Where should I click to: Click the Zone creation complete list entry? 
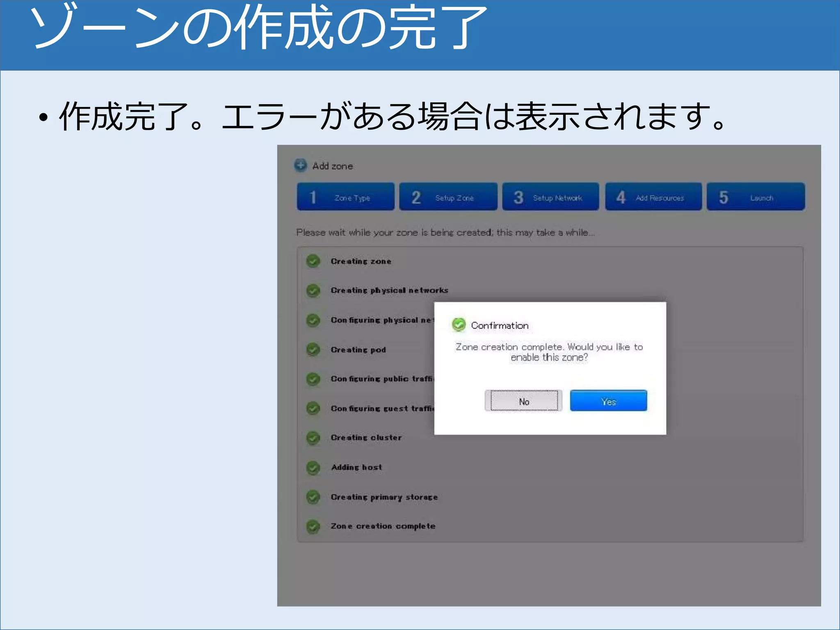click(x=383, y=526)
